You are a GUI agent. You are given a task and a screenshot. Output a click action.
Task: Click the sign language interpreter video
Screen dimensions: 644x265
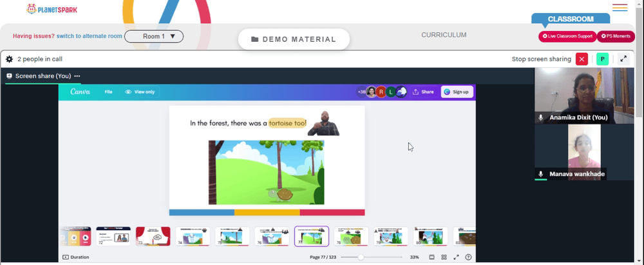click(x=324, y=123)
